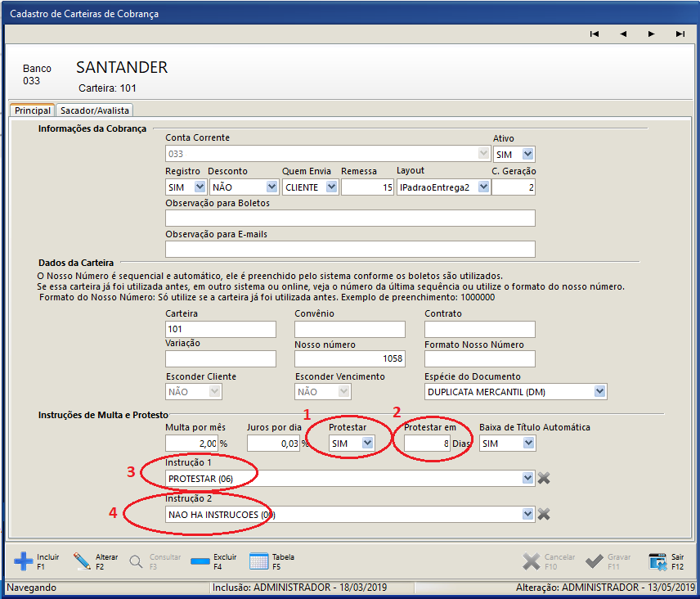Click the Contrato input field
Viewport: 700px width, 599px height.
tap(479, 329)
